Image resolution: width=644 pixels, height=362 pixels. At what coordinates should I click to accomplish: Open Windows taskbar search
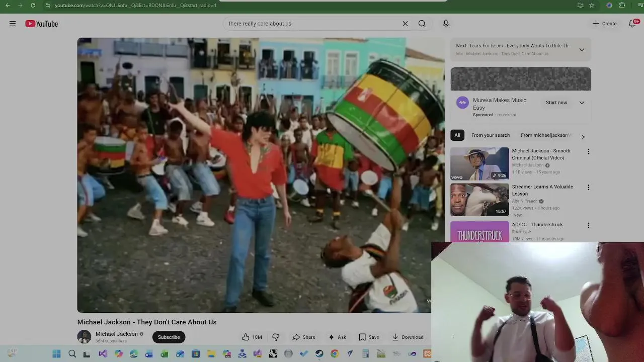click(72, 354)
